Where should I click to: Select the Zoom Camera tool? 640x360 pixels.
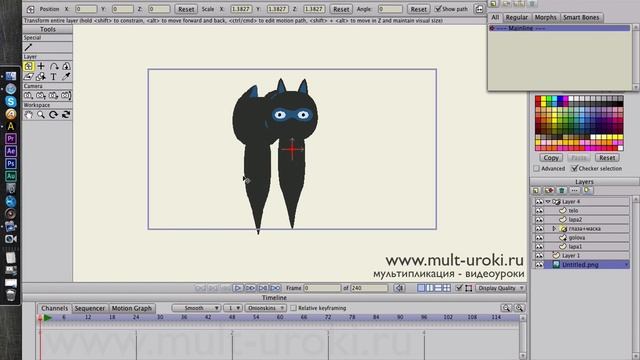[x=41, y=96]
